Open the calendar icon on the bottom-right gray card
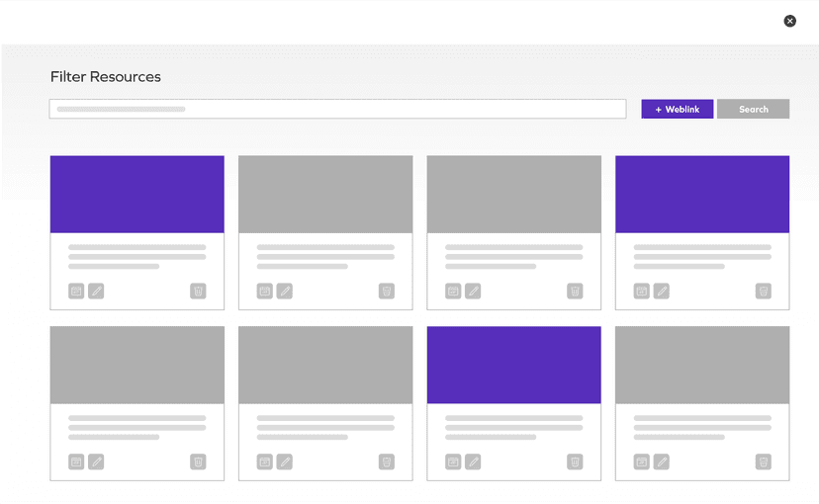The width and height of the screenshot is (819, 504). tap(642, 462)
